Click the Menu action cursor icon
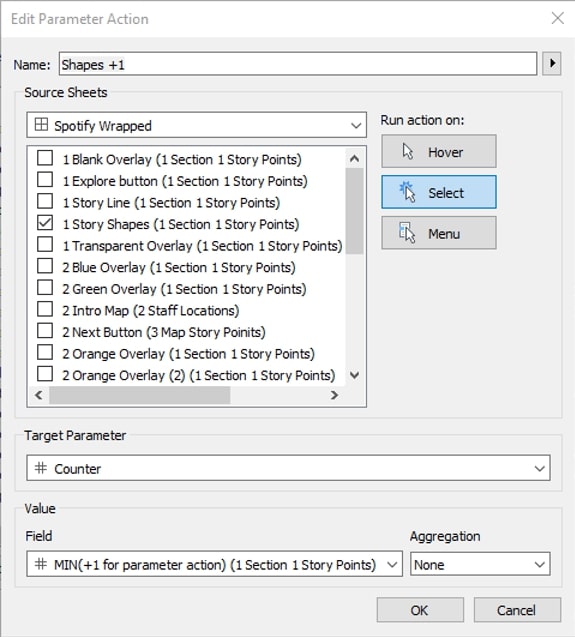Image resolution: width=575 pixels, height=637 pixels. point(407,233)
